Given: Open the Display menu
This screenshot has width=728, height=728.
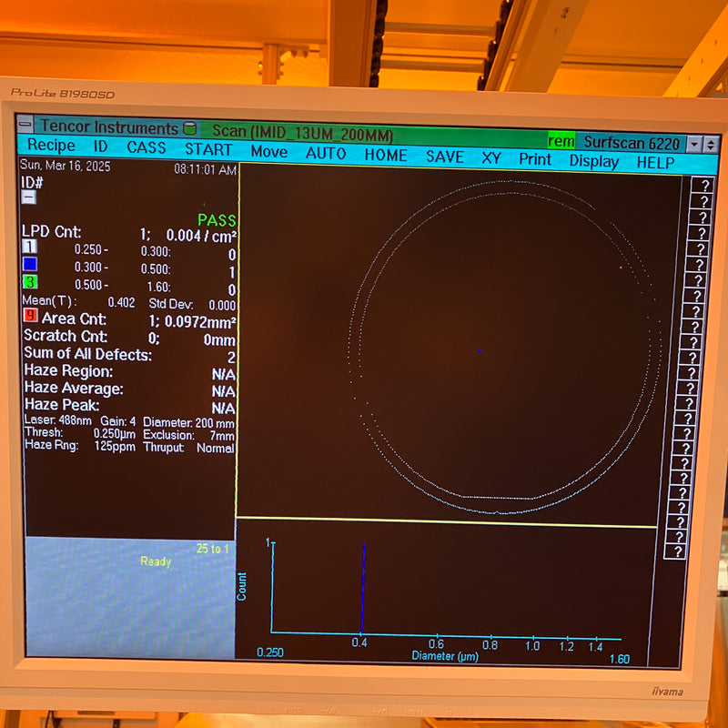Looking at the screenshot, I should [x=592, y=161].
